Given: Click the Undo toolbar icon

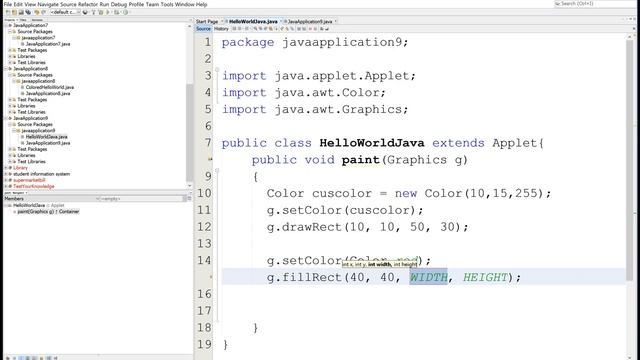Looking at the screenshot, I should tap(37, 12).
